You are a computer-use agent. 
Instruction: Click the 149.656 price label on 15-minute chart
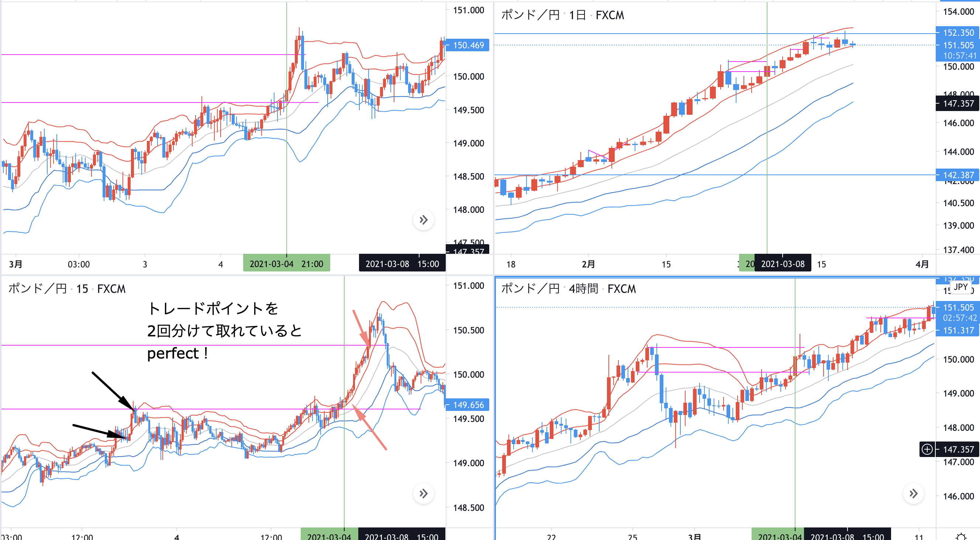[468, 405]
